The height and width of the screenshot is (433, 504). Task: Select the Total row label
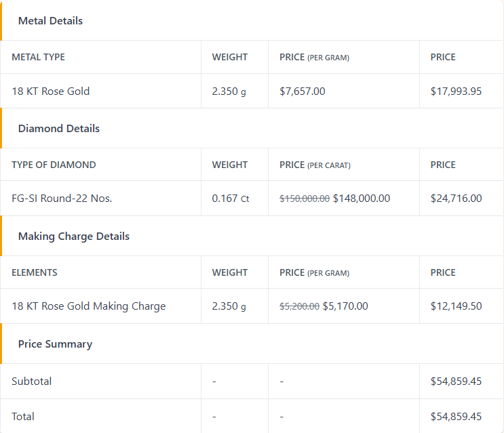(x=23, y=417)
